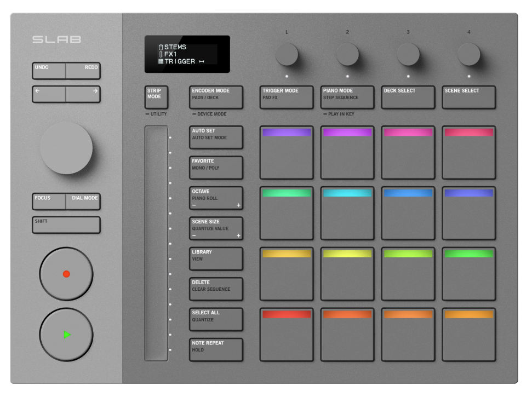Tap the golden yellow-lit pad
The image size is (532, 397).
coord(287,274)
